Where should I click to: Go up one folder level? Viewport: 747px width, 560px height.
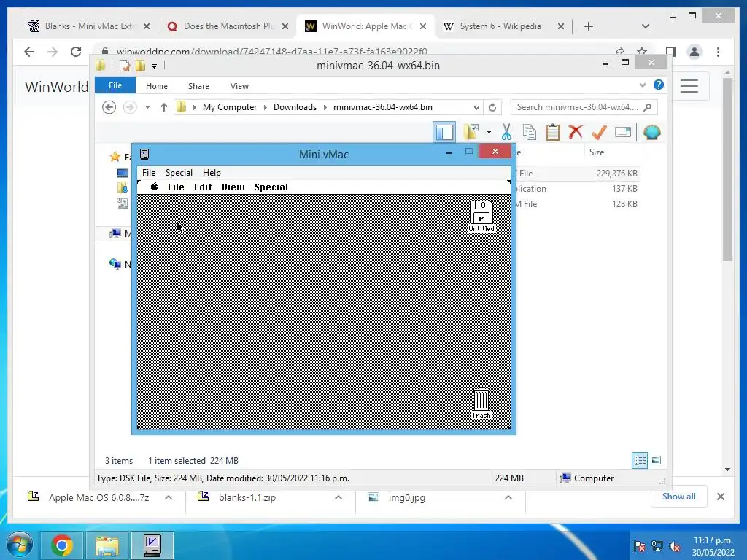164,107
